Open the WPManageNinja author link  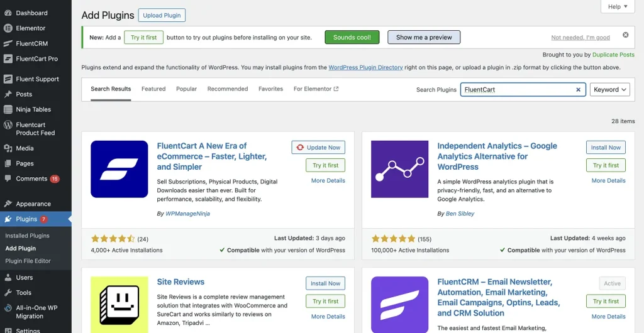click(187, 214)
